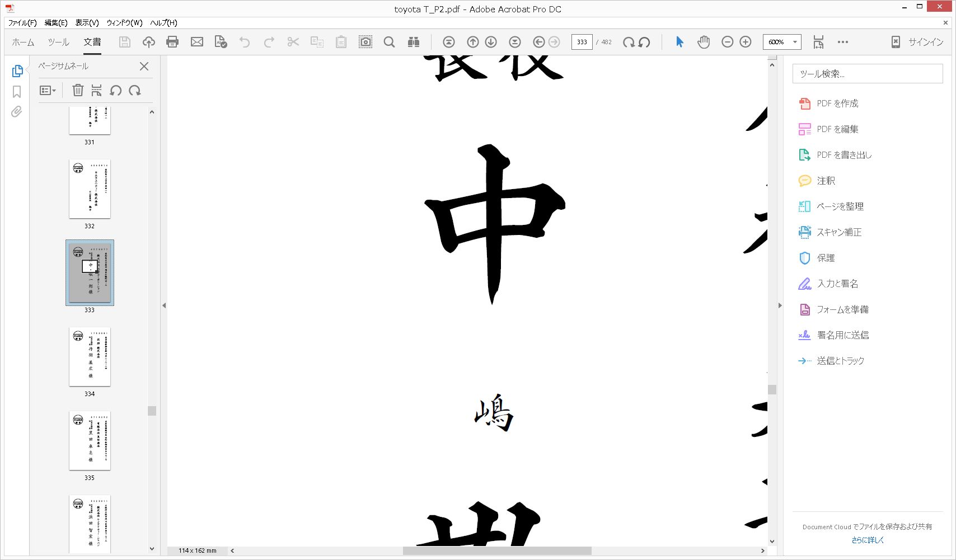Open フォームを準備 tool
The image size is (956, 560).
(x=833, y=309)
